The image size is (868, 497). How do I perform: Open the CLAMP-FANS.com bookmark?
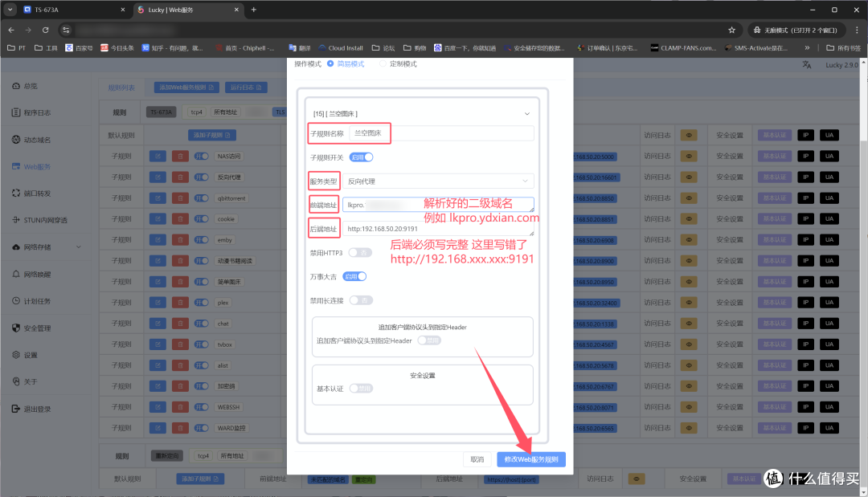[684, 48]
